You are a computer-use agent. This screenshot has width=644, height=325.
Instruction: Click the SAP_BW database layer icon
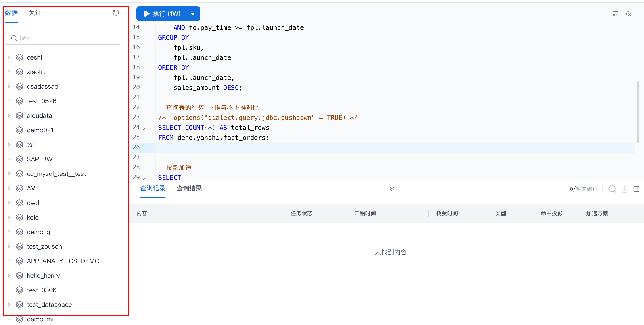click(x=20, y=159)
